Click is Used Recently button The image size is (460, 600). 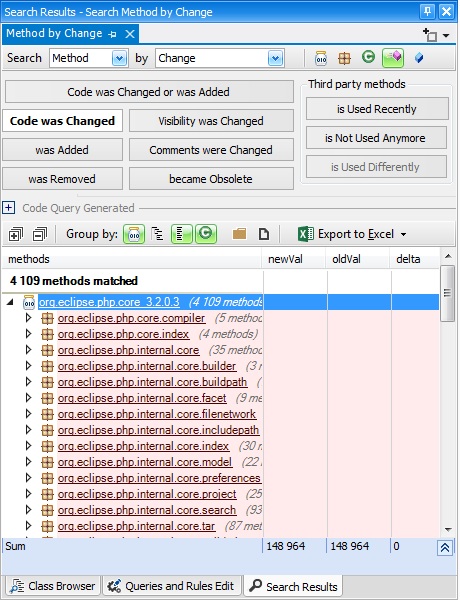(x=377, y=109)
